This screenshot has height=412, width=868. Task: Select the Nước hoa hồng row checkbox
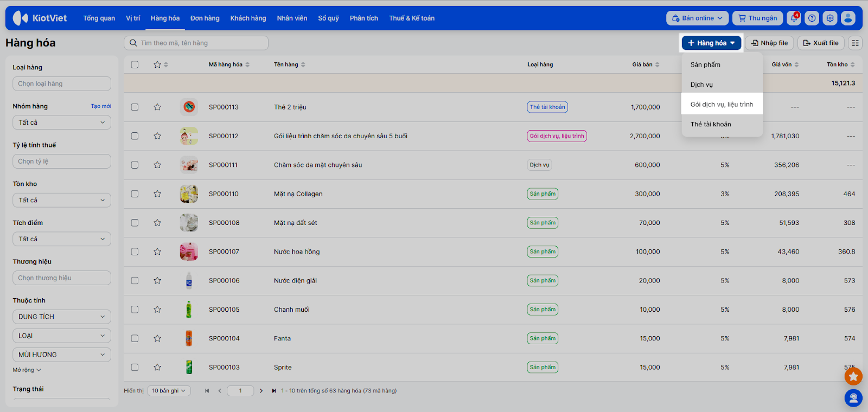click(x=135, y=252)
